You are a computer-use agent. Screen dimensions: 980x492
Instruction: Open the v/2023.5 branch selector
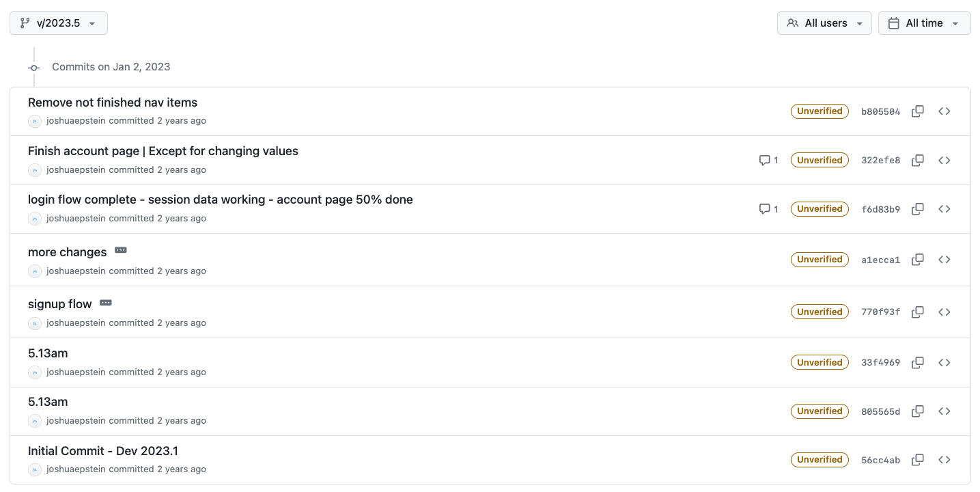(x=58, y=23)
